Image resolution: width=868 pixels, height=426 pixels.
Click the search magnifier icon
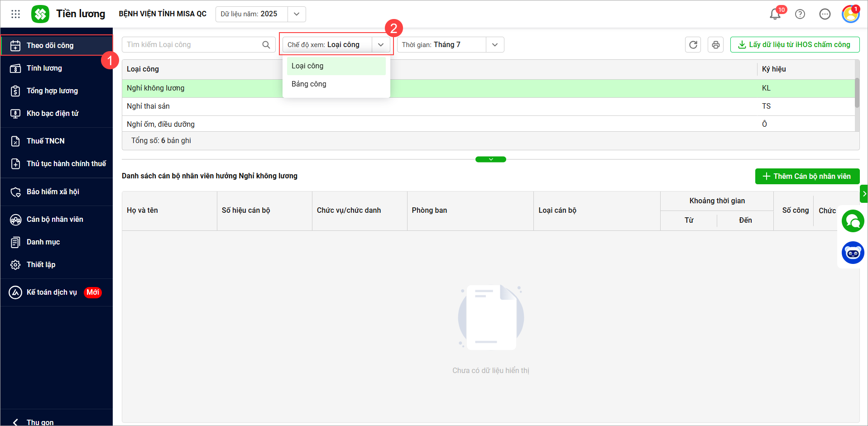coord(266,45)
